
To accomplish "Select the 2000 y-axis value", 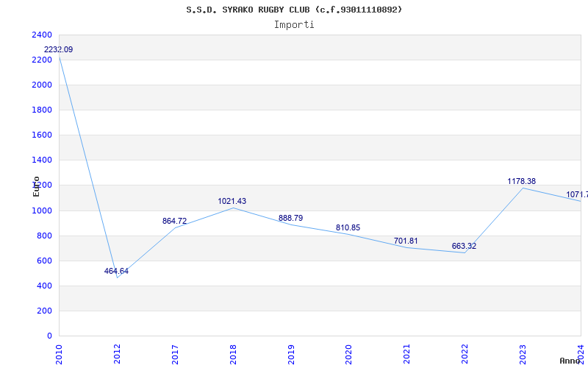I will [x=42, y=85].
